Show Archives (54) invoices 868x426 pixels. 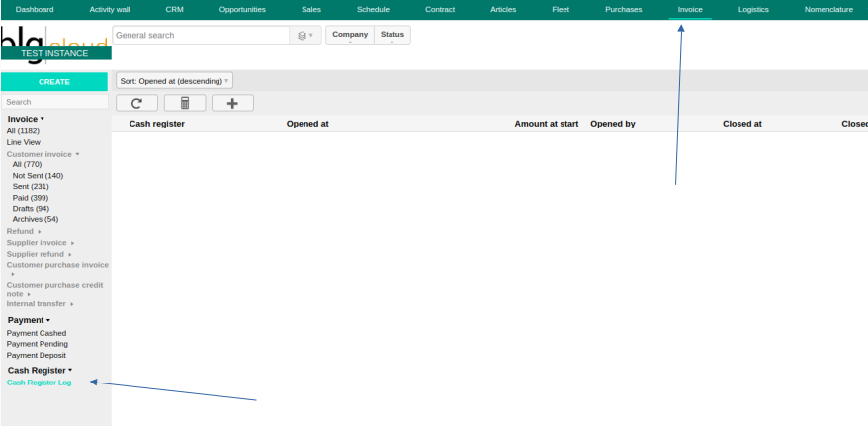point(36,219)
